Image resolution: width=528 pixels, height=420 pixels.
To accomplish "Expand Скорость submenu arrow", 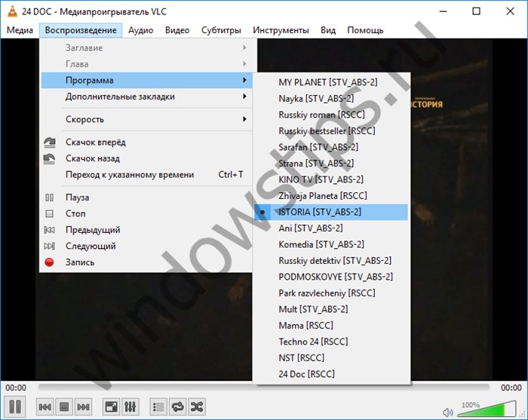I will [x=245, y=119].
